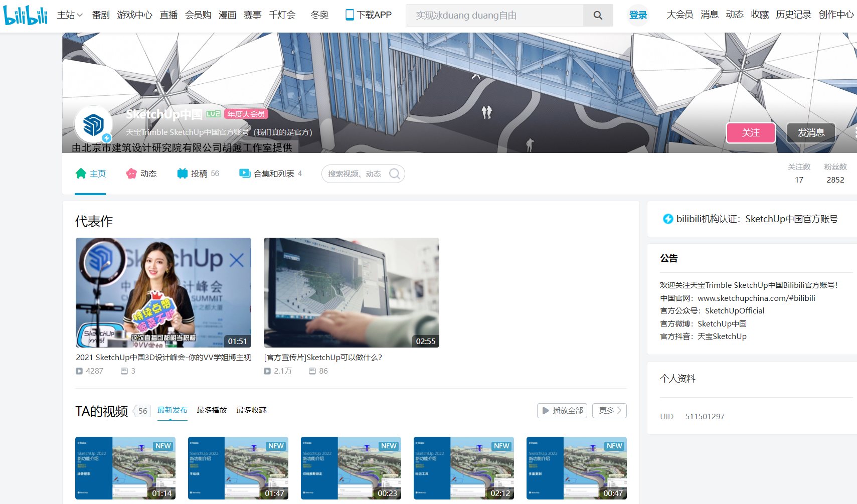Image resolution: width=857 pixels, height=504 pixels.
Task: Open the video thumbnail lasting 01:14
Action: 125,468
